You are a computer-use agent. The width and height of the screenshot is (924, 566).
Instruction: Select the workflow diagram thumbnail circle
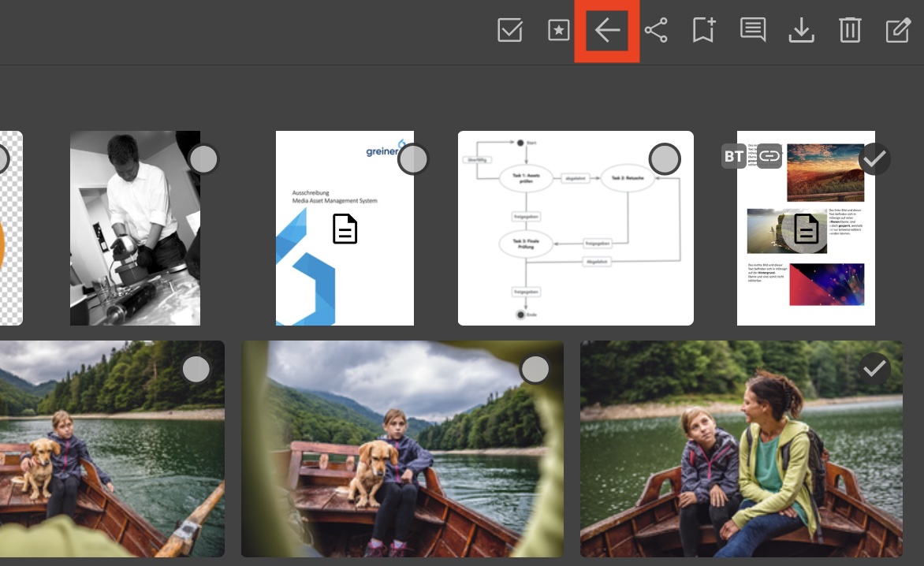tap(665, 159)
